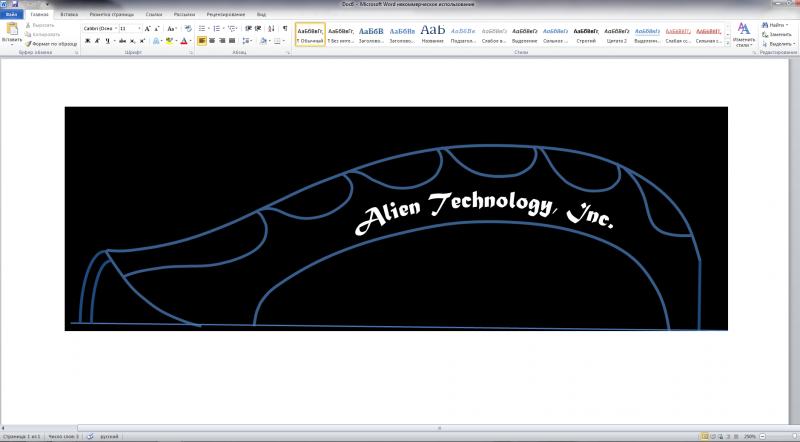Click the Paste (Вставить) icon

12,29
